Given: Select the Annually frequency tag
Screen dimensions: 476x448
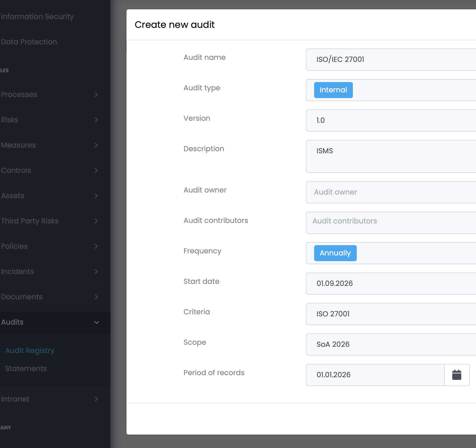Looking at the screenshot, I should click(335, 253).
